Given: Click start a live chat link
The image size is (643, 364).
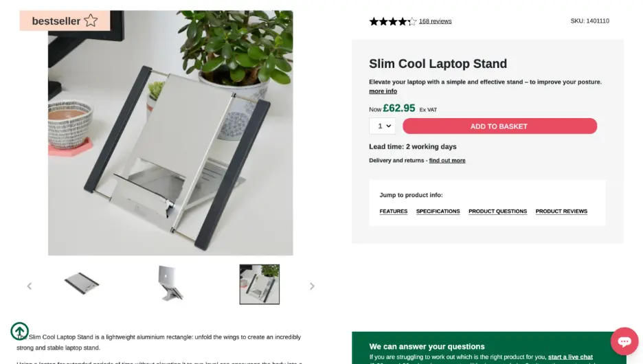Looking at the screenshot, I should 570,357.
